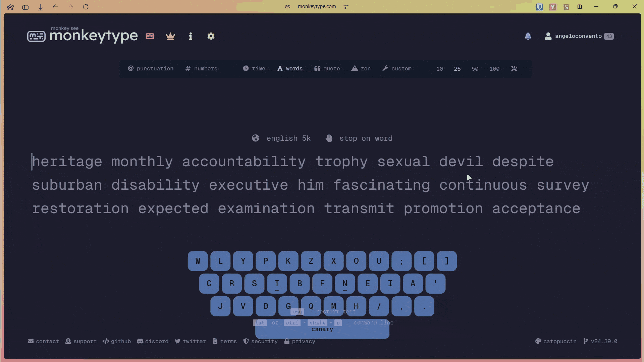The height and width of the screenshot is (362, 644).
Task: Open the settings gear icon
Action: click(x=211, y=36)
